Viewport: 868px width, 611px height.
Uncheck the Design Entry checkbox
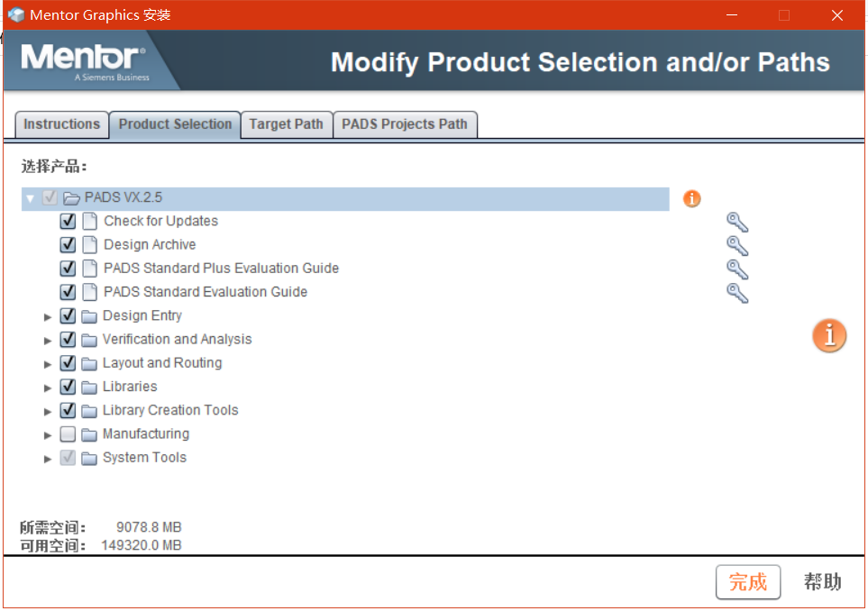[68, 315]
